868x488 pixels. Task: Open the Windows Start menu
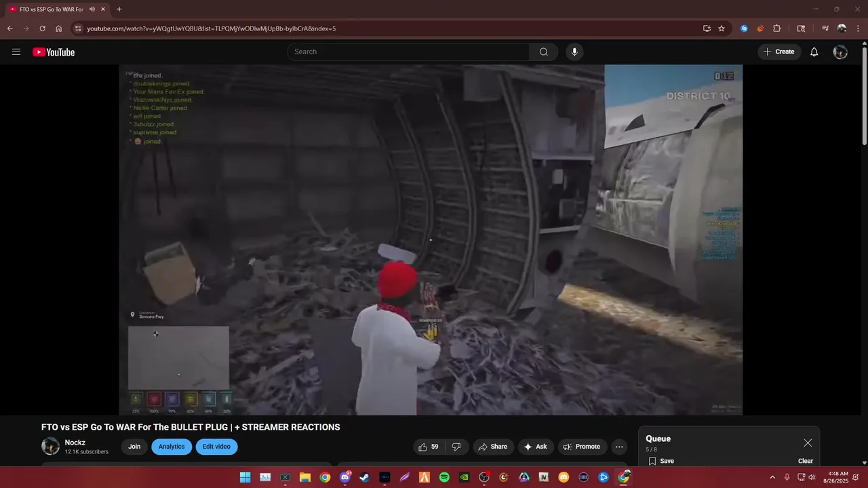(x=245, y=477)
